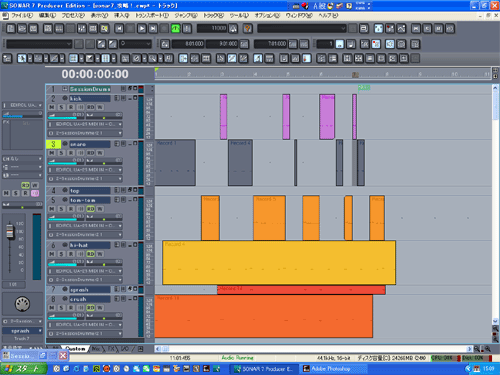The image size is (500, 375).
Task: Solo the kick track
Action: [x=61, y=107]
